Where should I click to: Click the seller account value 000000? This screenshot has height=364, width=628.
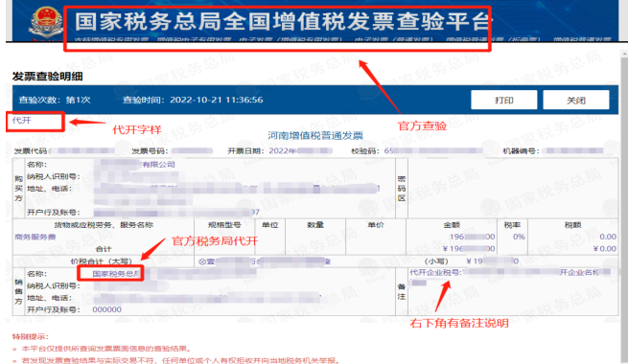tap(107, 309)
